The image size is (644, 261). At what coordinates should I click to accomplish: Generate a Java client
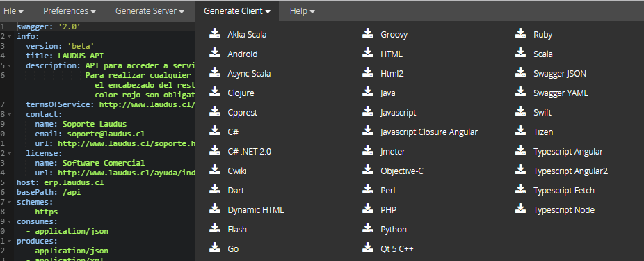[x=387, y=93]
